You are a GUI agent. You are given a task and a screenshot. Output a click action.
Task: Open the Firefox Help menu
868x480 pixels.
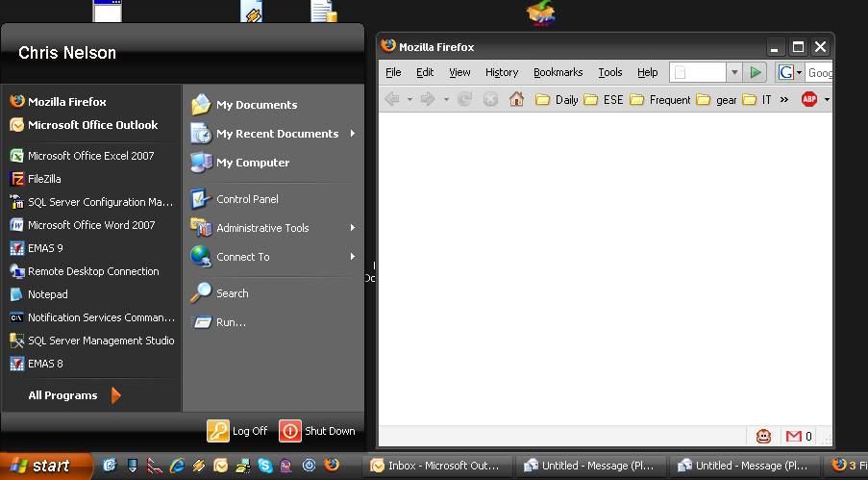[x=647, y=72]
